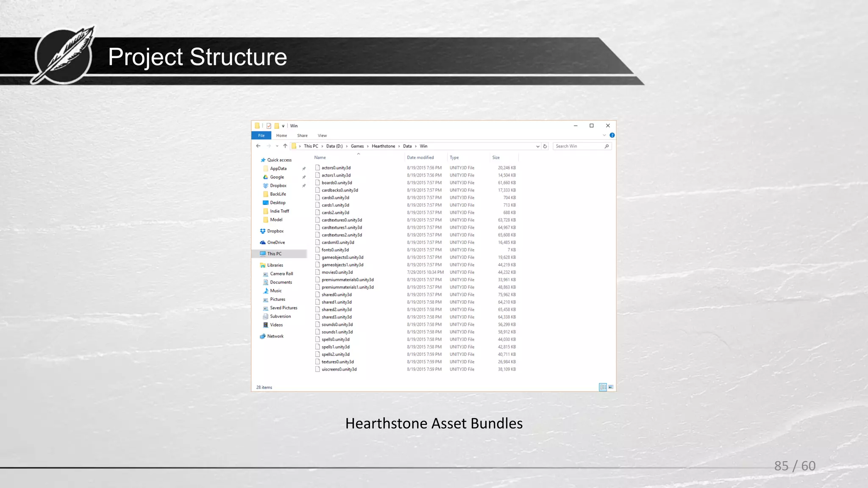Click Data (D:) in the address breadcrumb
This screenshot has height=488, width=868.
pyautogui.click(x=334, y=146)
